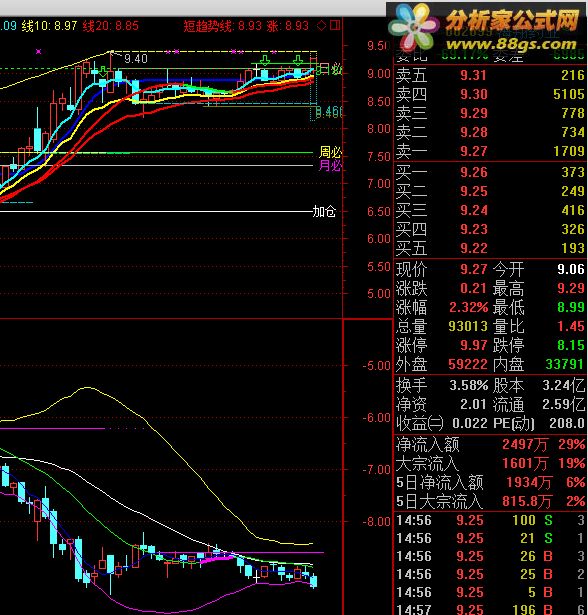
Task: Click the 线20: 8.85 indicator label
Action: 111,26
